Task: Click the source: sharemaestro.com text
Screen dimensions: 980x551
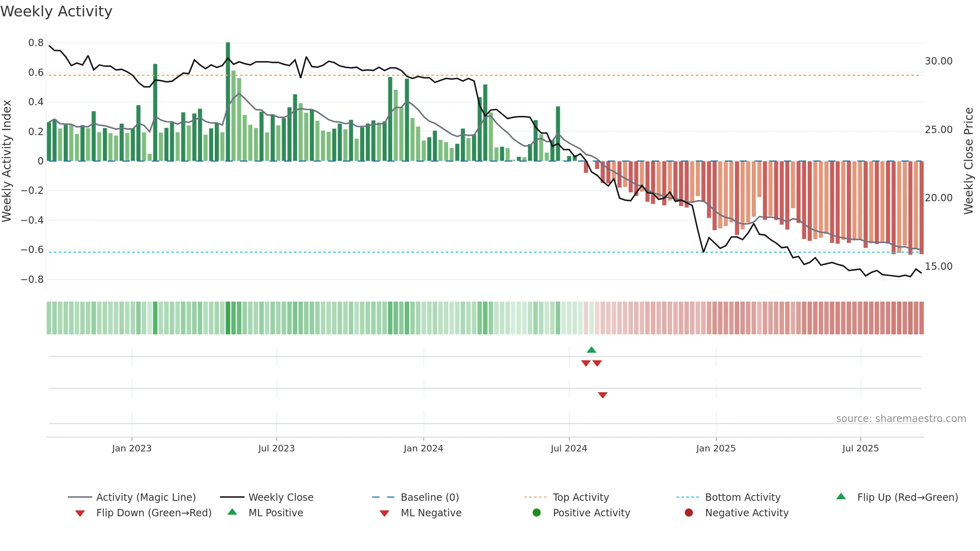Action: pos(901,419)
